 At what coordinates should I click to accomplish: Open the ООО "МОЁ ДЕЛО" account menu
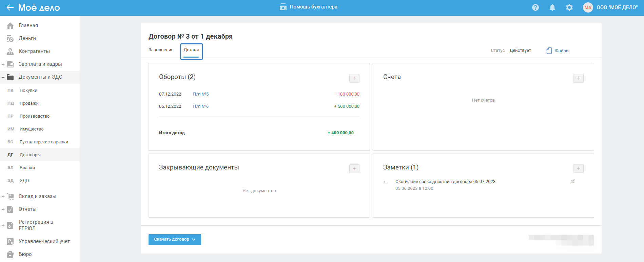pos(617,7)
